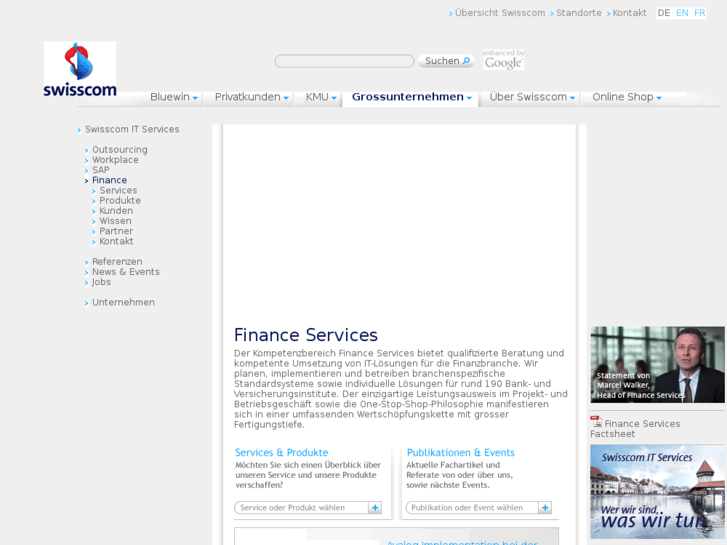The height and width of the screenshot is (545, 727).
Task: Click the Swisscom logo
Action: coord(80,69)
